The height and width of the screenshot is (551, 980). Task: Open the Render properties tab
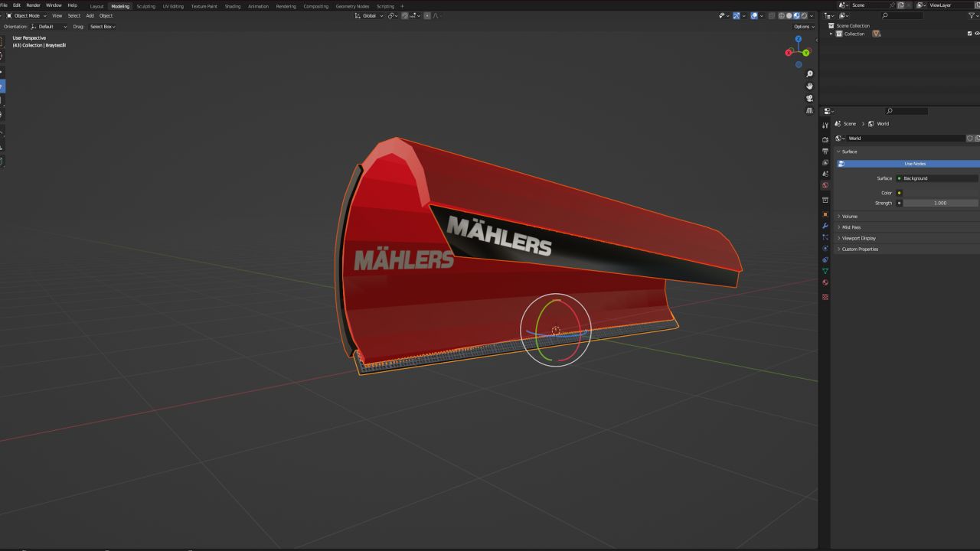click(825, 140)
